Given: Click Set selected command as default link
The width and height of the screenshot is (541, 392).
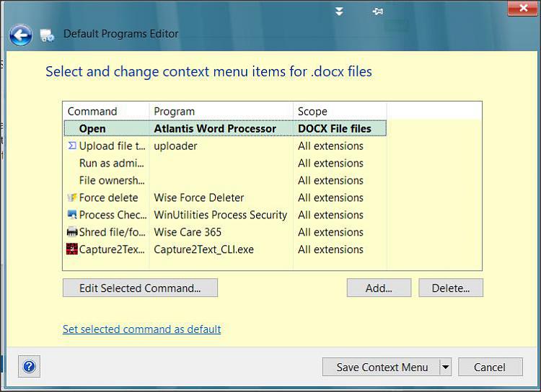Looking at the screenshot, I should pyautogui.click(x=142, y=329).
